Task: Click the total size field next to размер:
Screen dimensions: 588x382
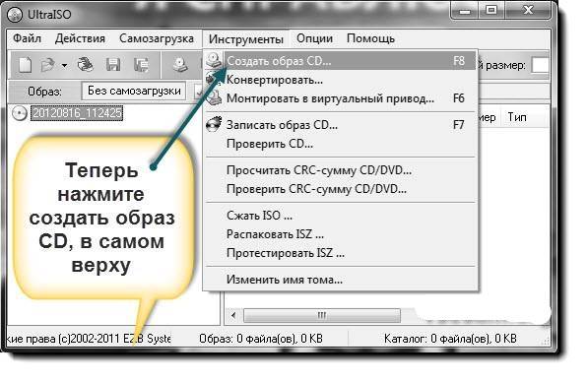Action: coord(540,65)
